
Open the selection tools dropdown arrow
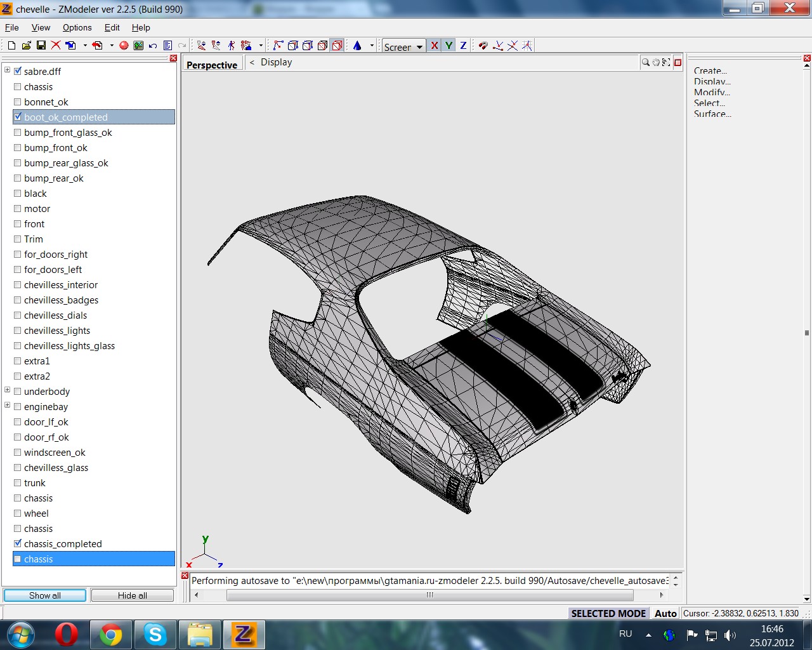[261, 45]
